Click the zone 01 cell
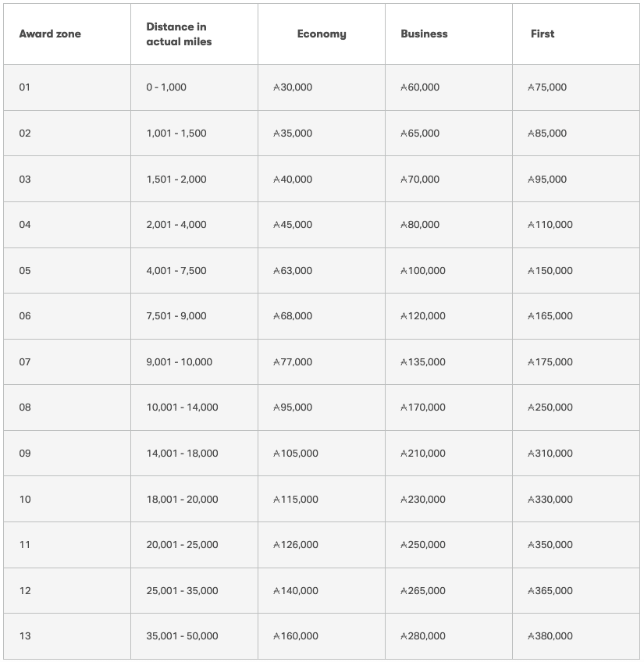Image resolution: width=644 pixels, height=662 pixels. pyautogui.click(x=25, y=87)
